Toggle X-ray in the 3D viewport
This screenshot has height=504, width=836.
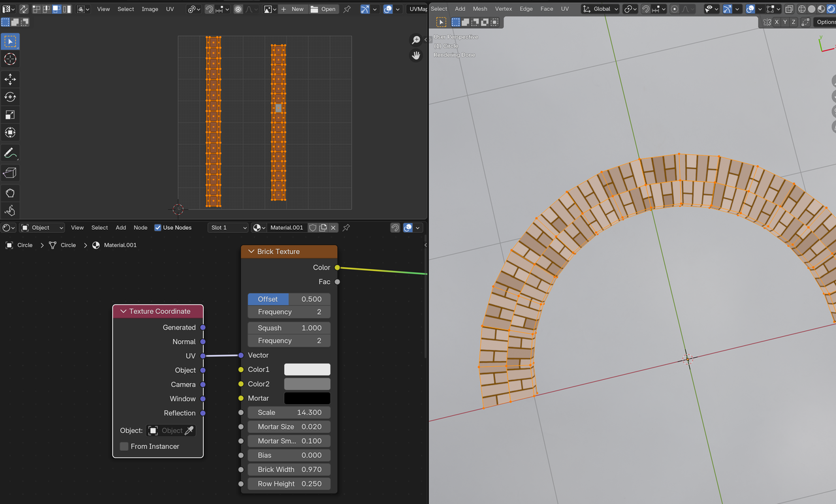[789, 9]
